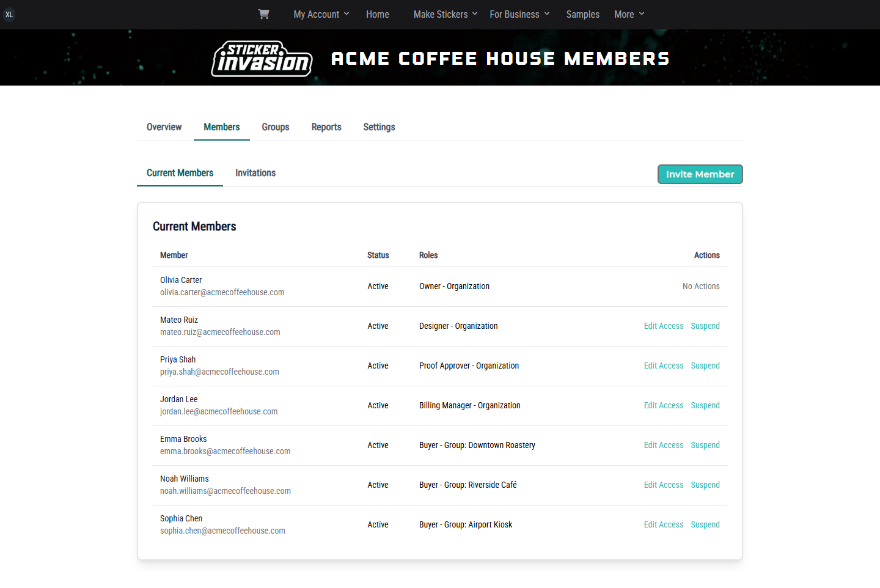Switch to the Invitations sub-tab
The width and height of the screenshot is (880, 588).
tap(255, 173)
